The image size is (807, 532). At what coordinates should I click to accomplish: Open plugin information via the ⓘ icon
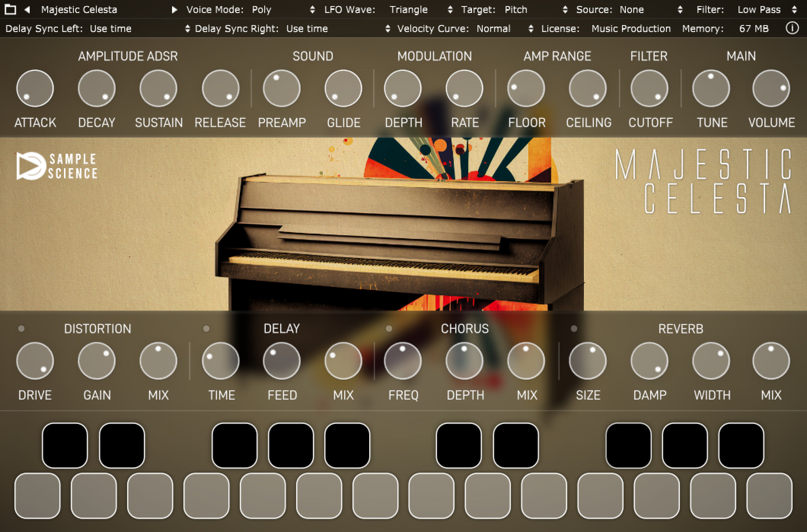[x=792, y=28]
